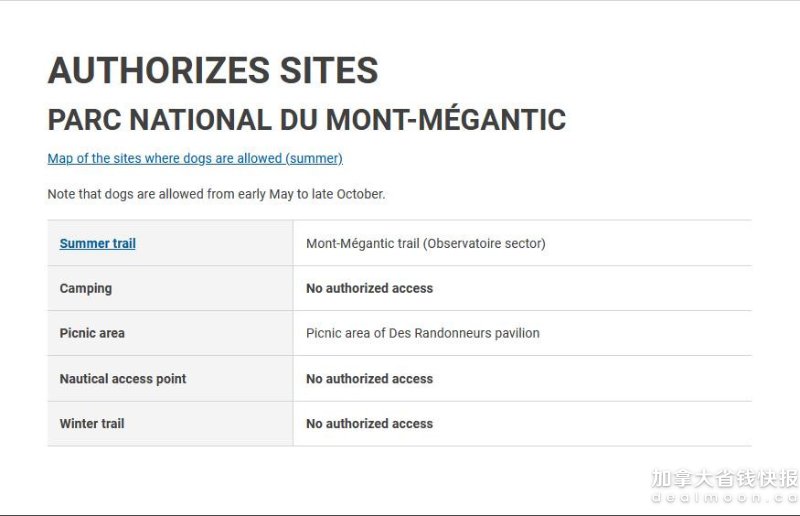
Task: Click the word MONT-MÉGANTIC in subtitle
Action: [446, 120]
